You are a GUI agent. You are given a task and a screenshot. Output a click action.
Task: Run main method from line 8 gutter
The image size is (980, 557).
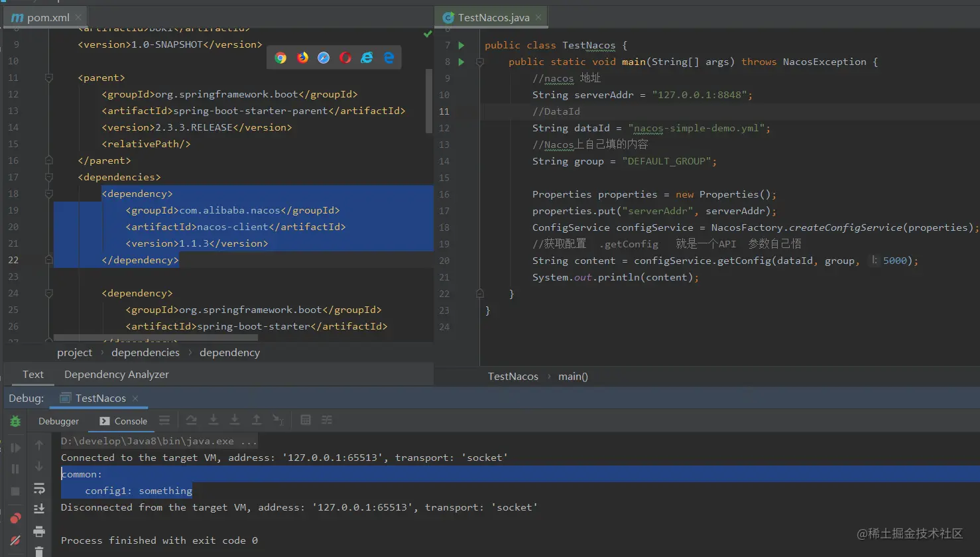(461, 62)
